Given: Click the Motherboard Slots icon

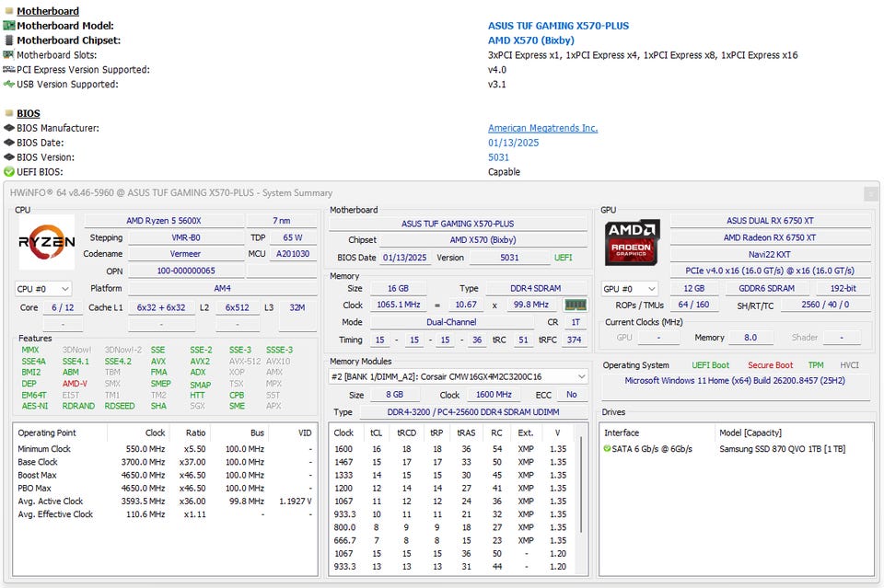Looking at the screenshot, I should pyautogui.click(x=9, y=54).
